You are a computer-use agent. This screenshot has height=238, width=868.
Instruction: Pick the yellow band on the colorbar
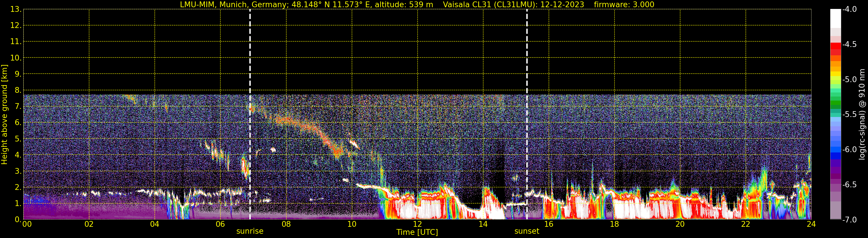(x=836, y=74)
